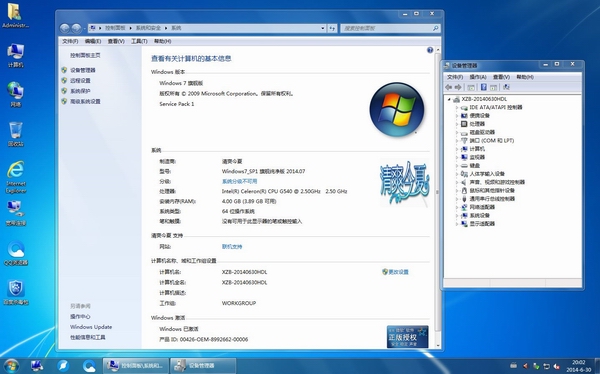Screen dimensions: 600x374
Task: Switch to 设备管理器 taskbar button
Action: 203,366
